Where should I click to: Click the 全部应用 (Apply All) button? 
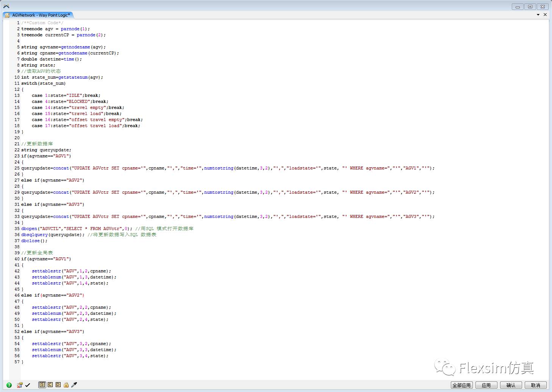pos(461,385)
